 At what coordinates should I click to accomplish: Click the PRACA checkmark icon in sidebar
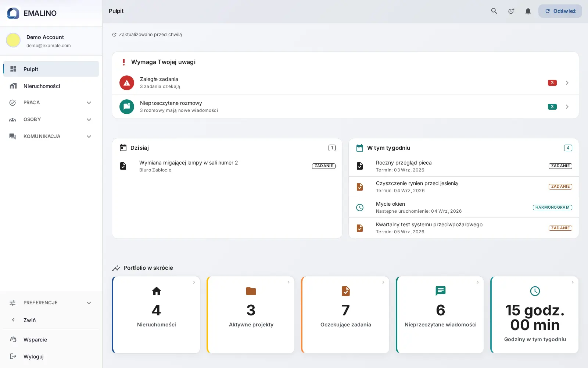point(12,103)
